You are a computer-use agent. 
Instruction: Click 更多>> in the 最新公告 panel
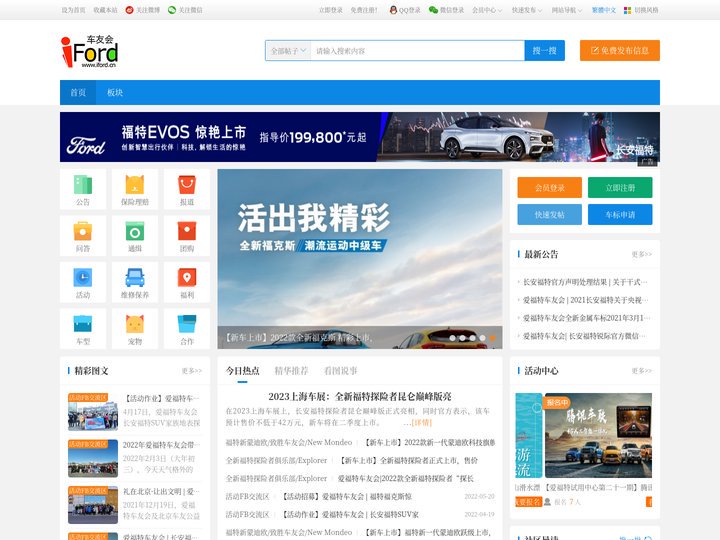tap(641, 254)
